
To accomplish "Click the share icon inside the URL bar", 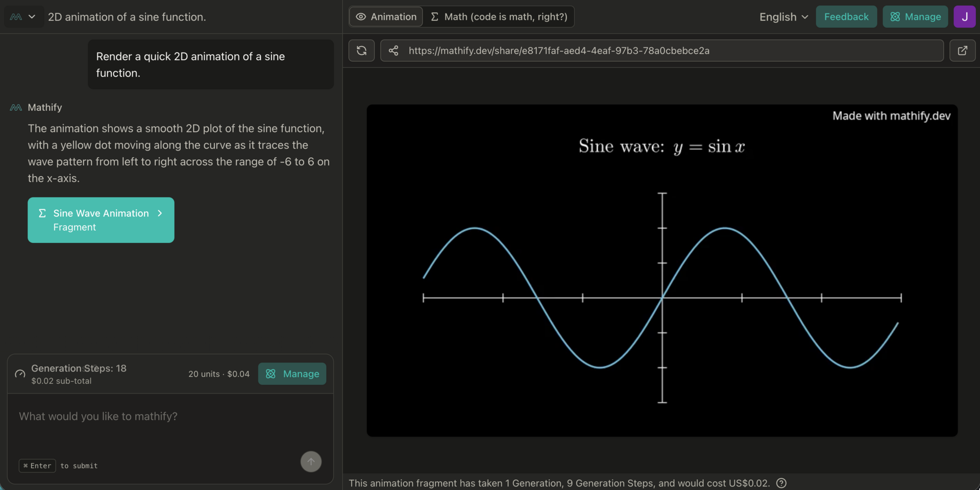I will point(394,51).
